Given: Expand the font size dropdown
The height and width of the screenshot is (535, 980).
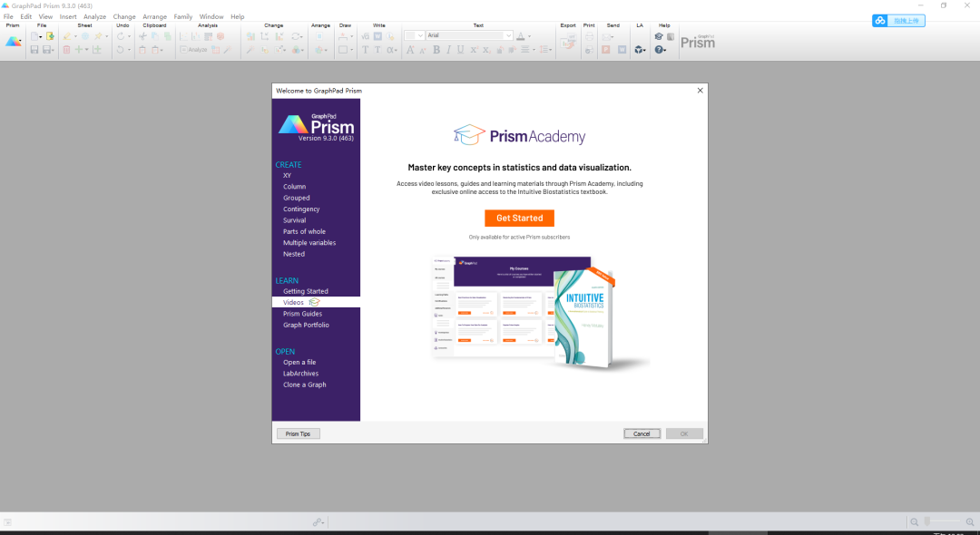Looking at the screenshot, I should (x=420, y=35).
